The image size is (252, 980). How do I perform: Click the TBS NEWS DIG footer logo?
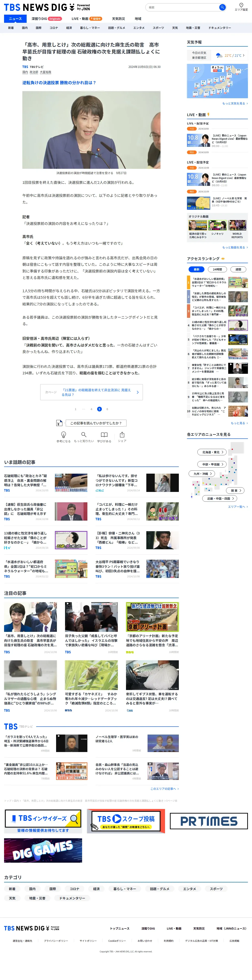32,928
